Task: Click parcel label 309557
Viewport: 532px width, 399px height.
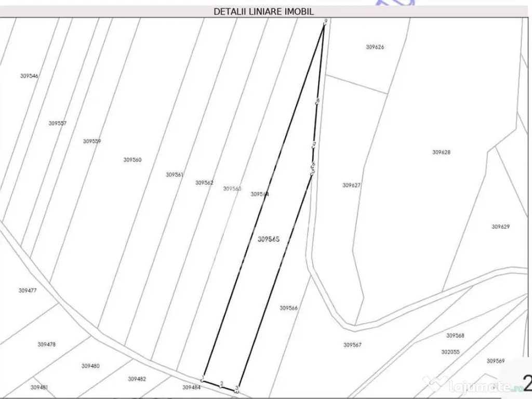Action: click(57, 124)
